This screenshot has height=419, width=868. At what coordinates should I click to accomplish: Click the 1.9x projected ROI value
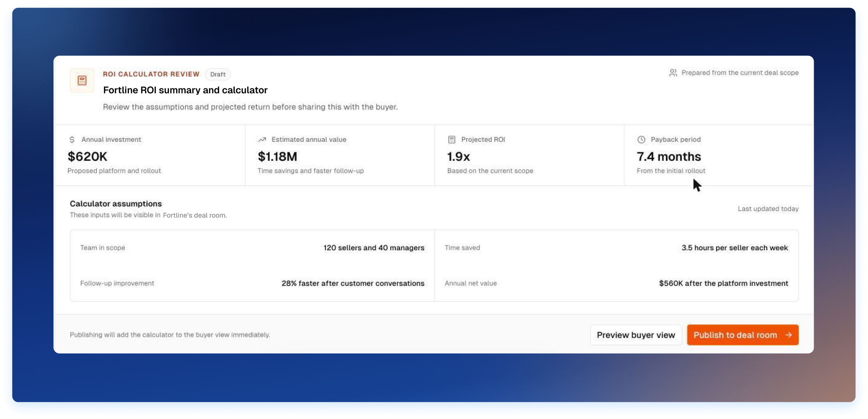point(458,156)
